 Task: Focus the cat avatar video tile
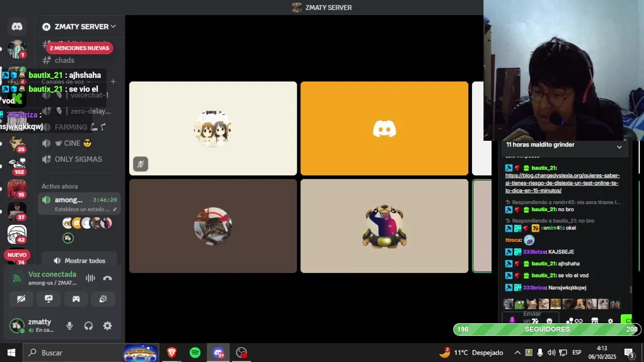pos(213,226)
